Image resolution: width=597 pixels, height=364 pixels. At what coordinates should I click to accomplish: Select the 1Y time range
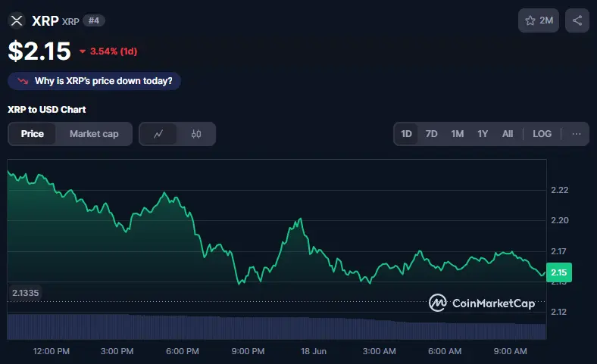pos(483,134)
